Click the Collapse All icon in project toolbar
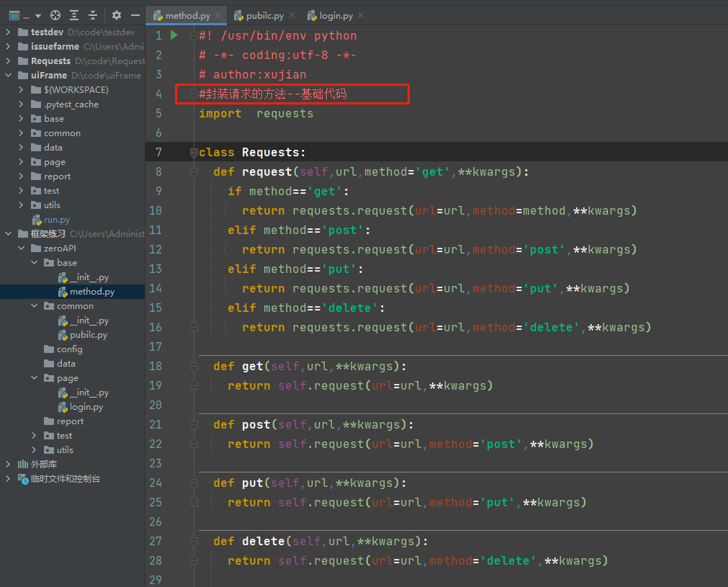Viewport: 728px width, 587px height. [x=93, y=15]
